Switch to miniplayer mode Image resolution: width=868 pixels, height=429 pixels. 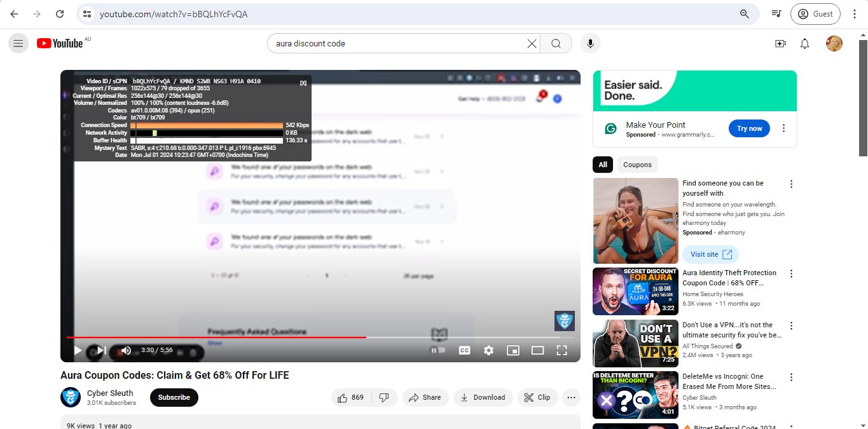click(x=513, y=350)
